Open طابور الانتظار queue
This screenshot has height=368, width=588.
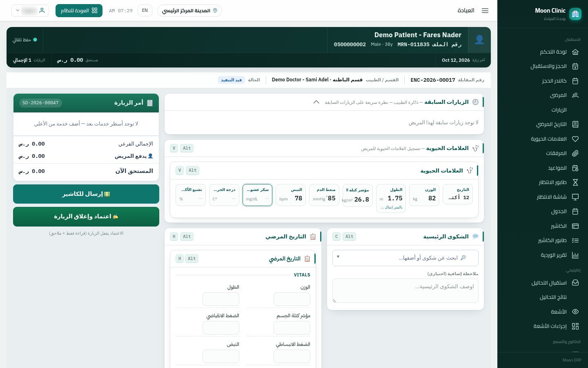(559, 182)
